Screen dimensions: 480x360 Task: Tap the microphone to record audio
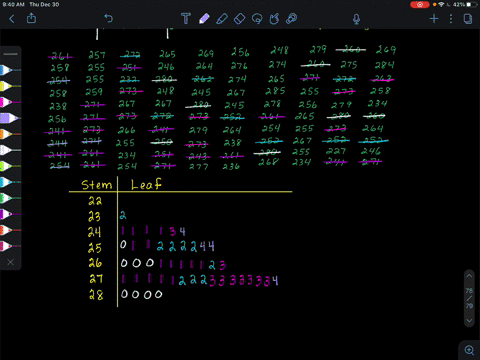click(356, 19)
